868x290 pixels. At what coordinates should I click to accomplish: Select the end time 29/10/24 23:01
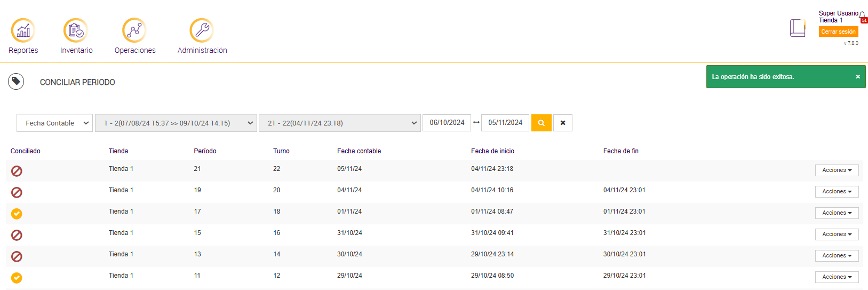click(624, 276)
